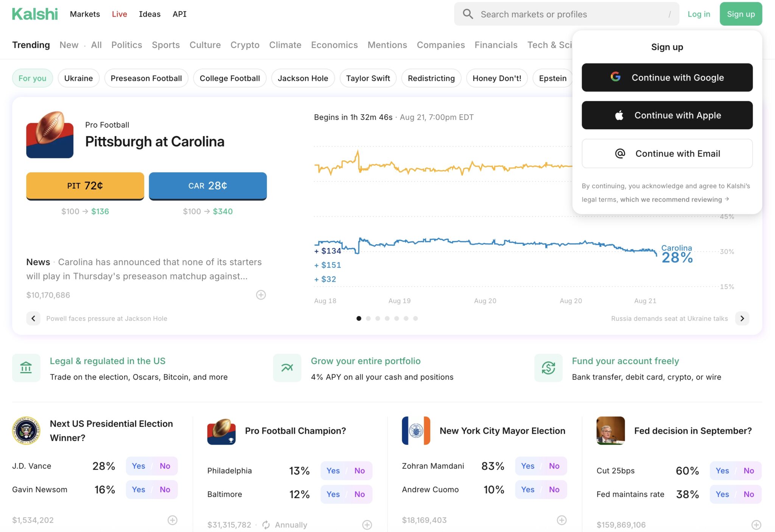Select Yes for Cut 25bps
775x532 pixels.
[x=722, y=471]
